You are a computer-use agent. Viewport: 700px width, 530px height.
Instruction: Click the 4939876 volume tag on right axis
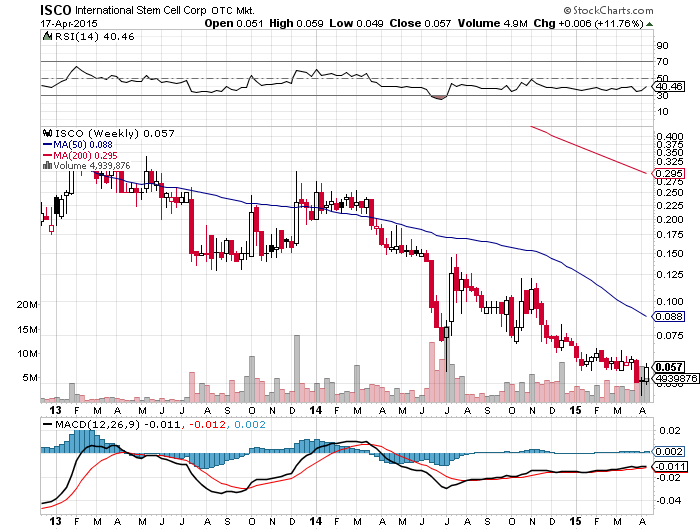675,378
